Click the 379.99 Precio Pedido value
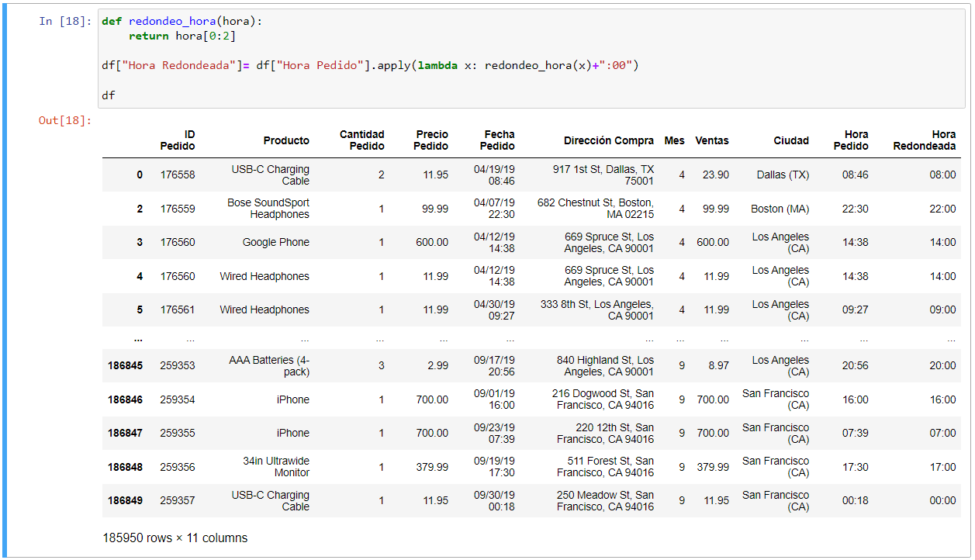This screenshot has height=560, width=975. point(431,467)
